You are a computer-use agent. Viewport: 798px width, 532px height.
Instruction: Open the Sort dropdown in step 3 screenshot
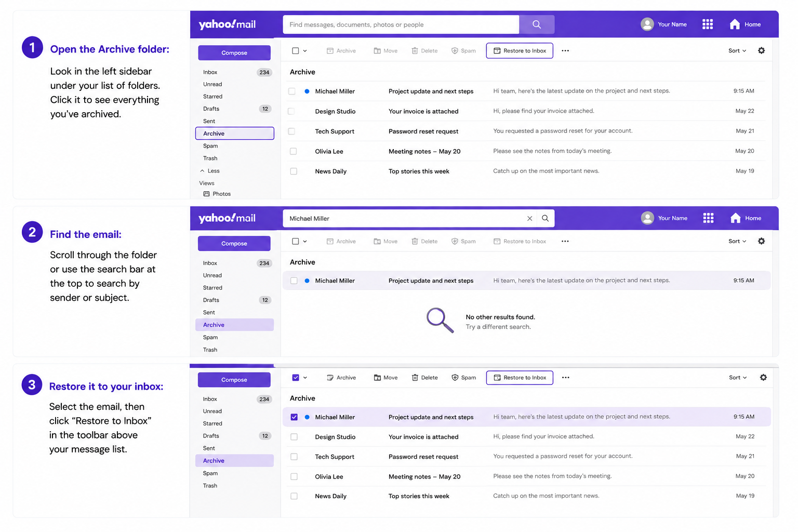coord(738,378)
